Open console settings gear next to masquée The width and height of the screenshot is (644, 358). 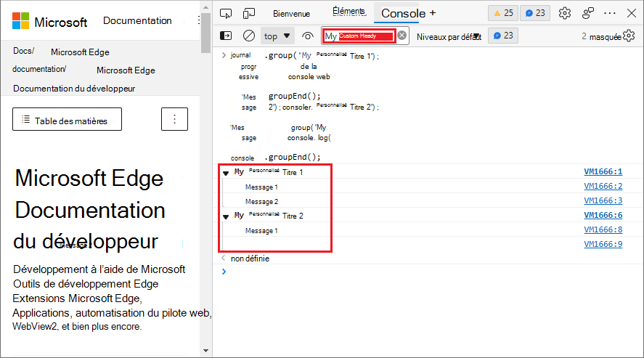(629, 36)
